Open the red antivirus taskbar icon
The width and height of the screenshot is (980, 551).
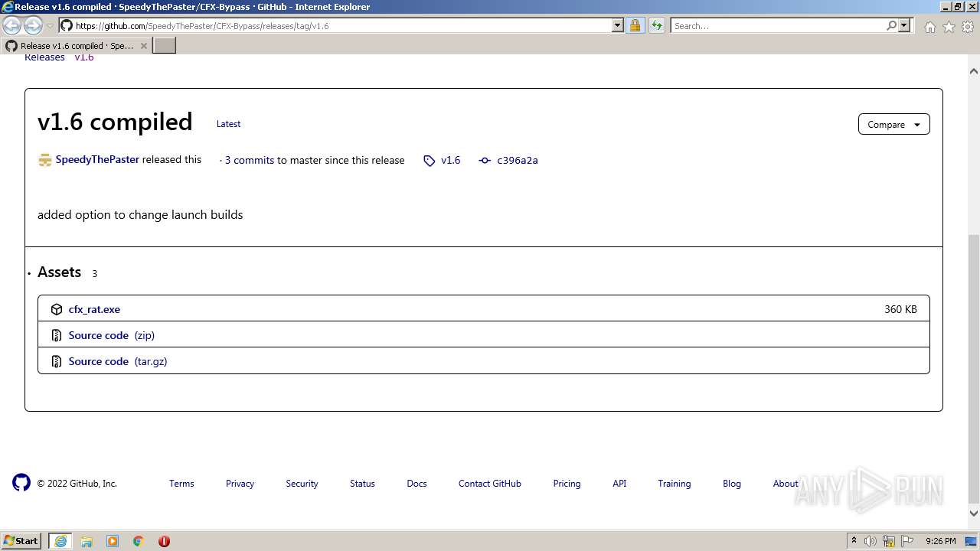point(164,541)
